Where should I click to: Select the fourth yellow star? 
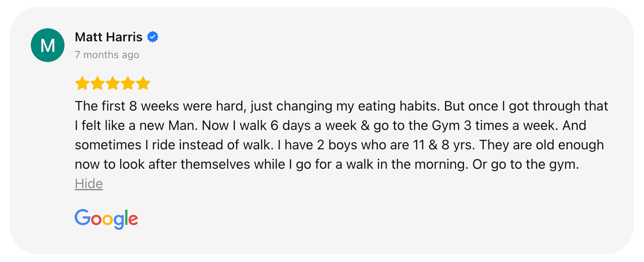coord(128,84)
